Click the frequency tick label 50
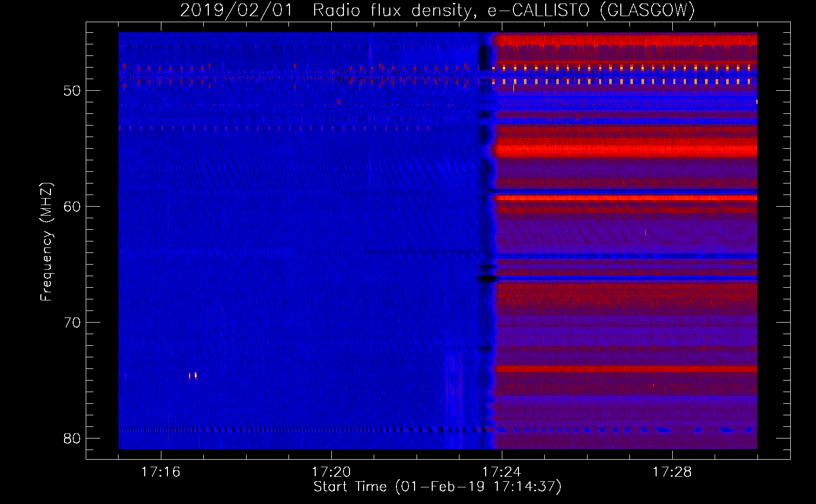 [72, 91]
